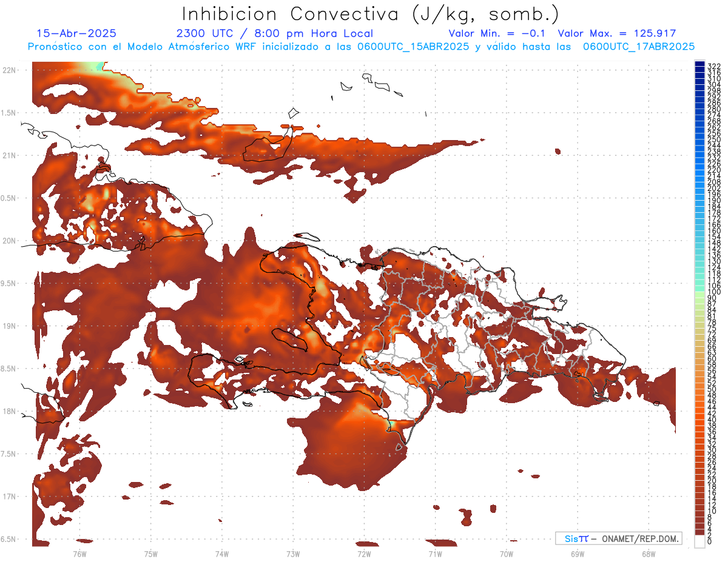Image resolution: width=728 pixels, height=562 pixels.
Task: Click the "17N" latitude label
Action: (9, 497)
